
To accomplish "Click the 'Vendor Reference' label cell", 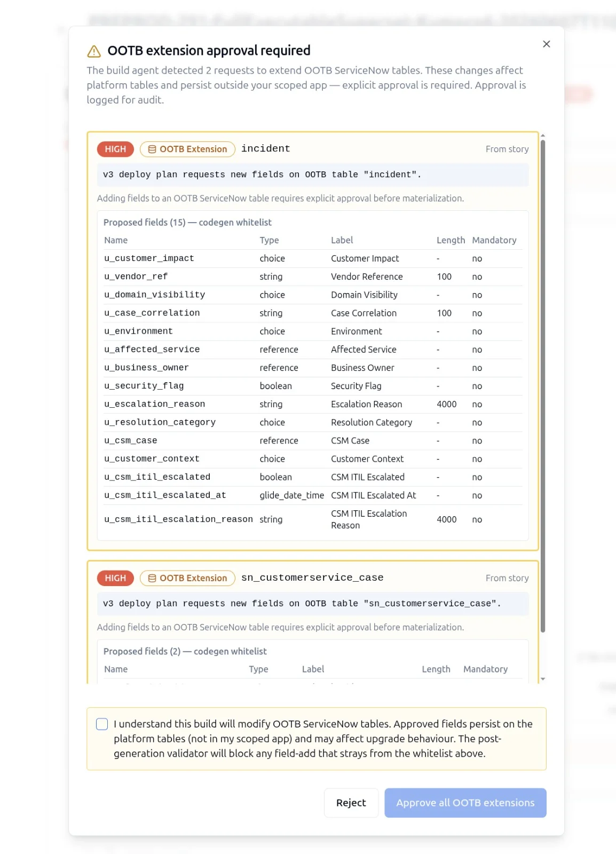I will click(x=367, y=276).
